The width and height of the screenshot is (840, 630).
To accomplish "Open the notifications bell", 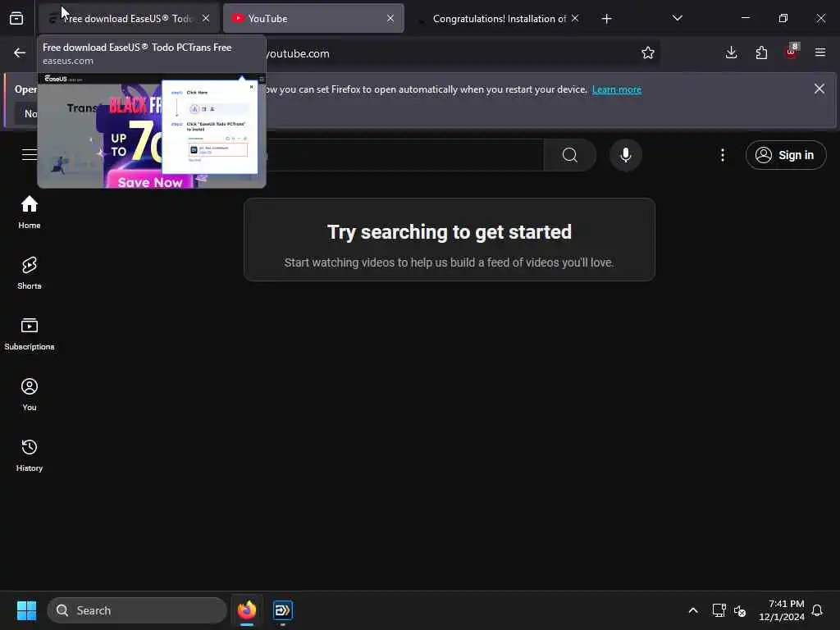I will point(817,610).
